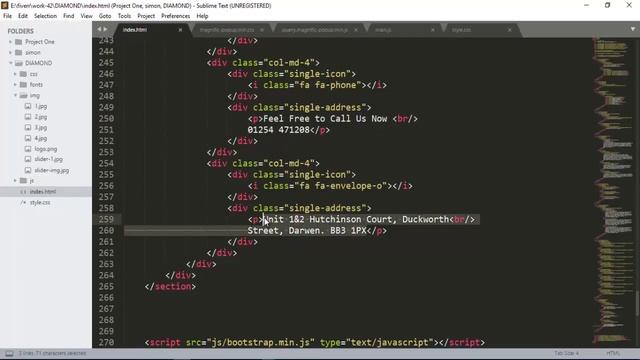The width and height of the screenshot is (640, 360).
Task: Click the js folder icon
Action: pos(23,180)
